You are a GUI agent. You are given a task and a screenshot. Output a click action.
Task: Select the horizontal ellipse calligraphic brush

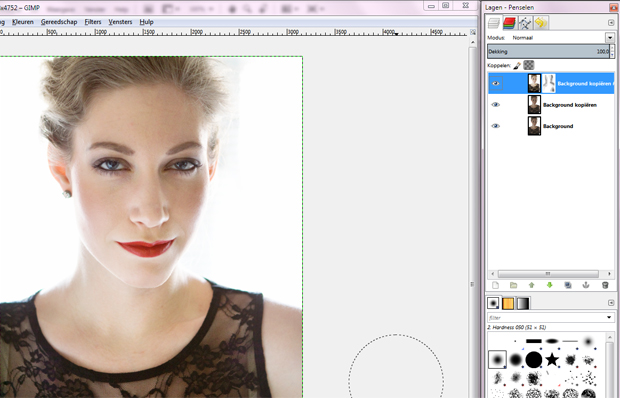coord(552,341)
